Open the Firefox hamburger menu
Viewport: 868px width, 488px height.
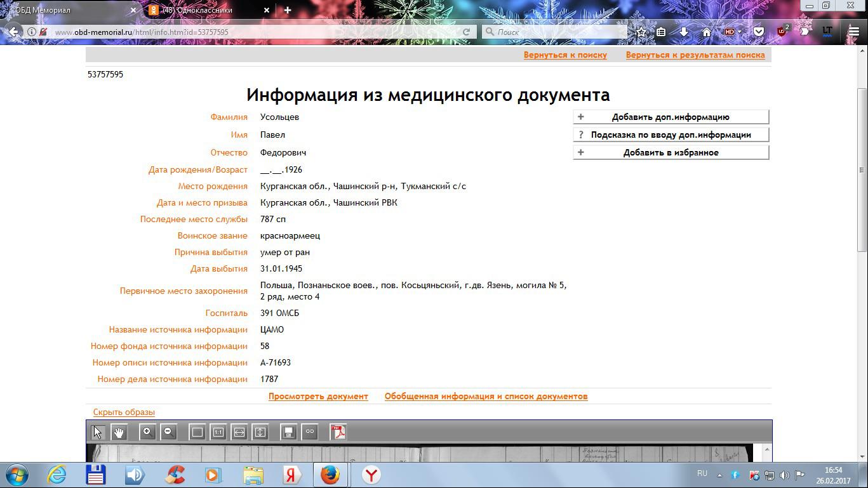(853, 32)
